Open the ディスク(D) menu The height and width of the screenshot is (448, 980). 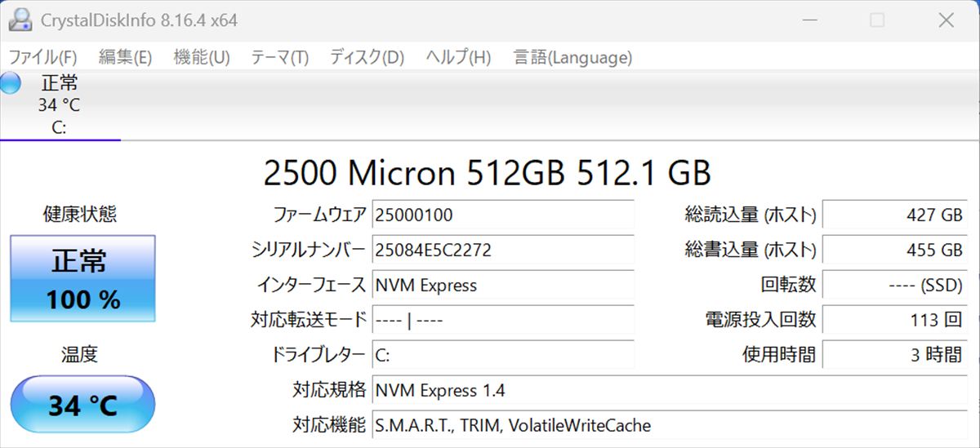(x=367, y=57)
